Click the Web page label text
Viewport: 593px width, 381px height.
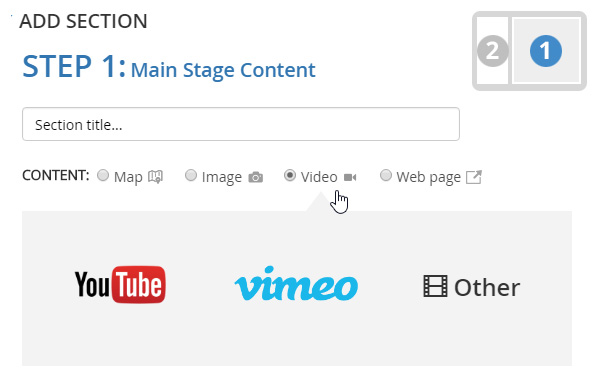428,177
